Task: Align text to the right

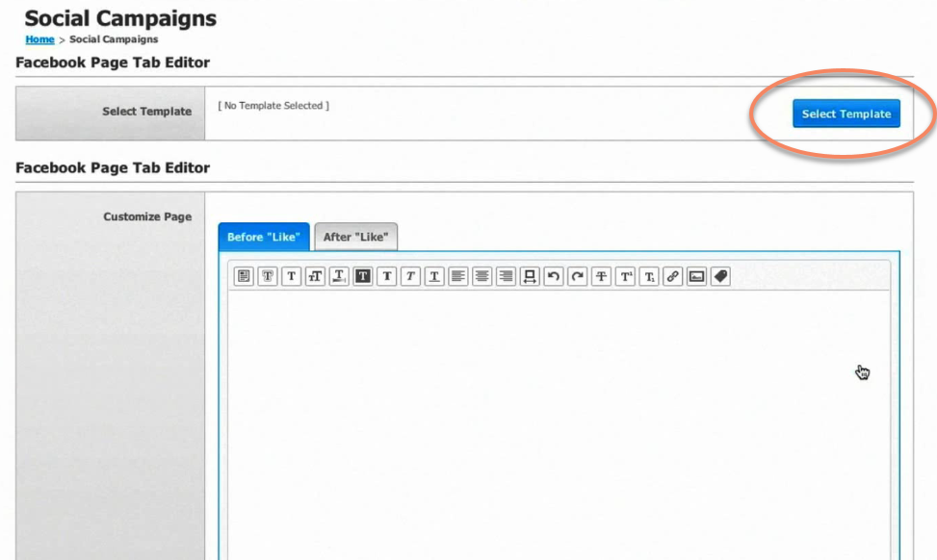Action: click(507, 276)
